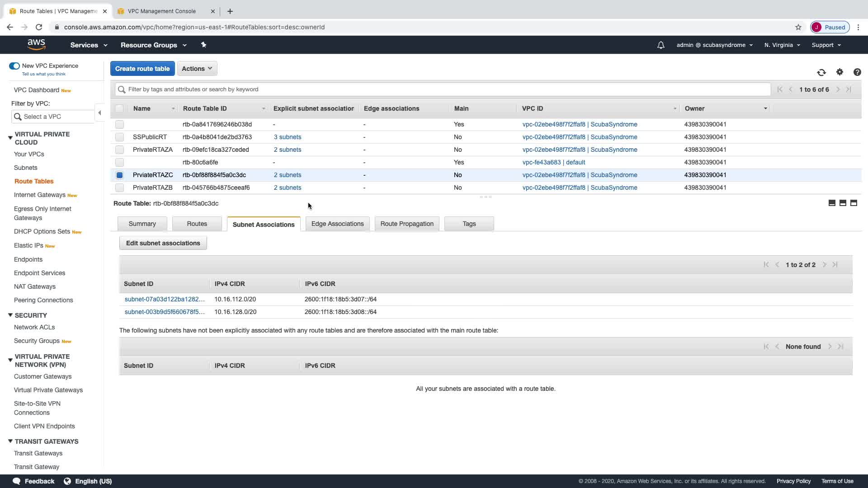Click the help question mark icon
Image resolution: width=868 pixels, height=488 pixels.
pyautogui.click(x=857, y=72)
